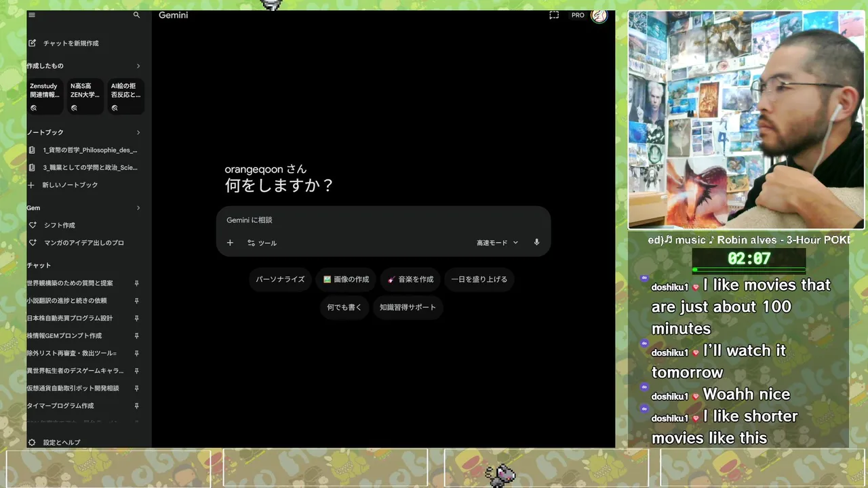868x488 pixels.
Task: Click the microphone voice input icon
Action: (536, 243)
